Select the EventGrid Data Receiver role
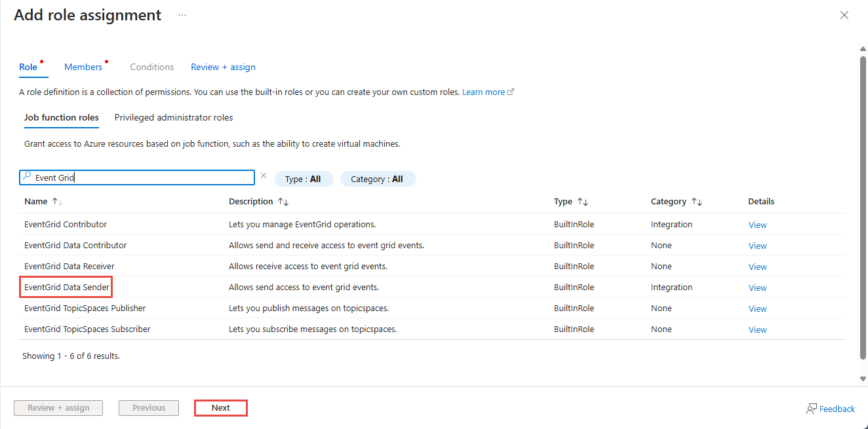The height and width of the screenshot is (429, 868). pyautogui.click(x=69, y=266)
